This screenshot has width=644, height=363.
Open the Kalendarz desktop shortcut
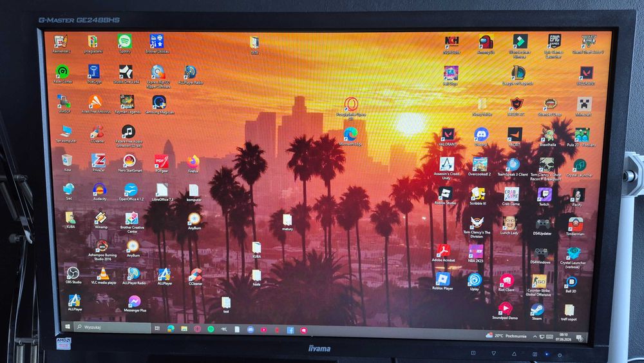pos(61,44)
